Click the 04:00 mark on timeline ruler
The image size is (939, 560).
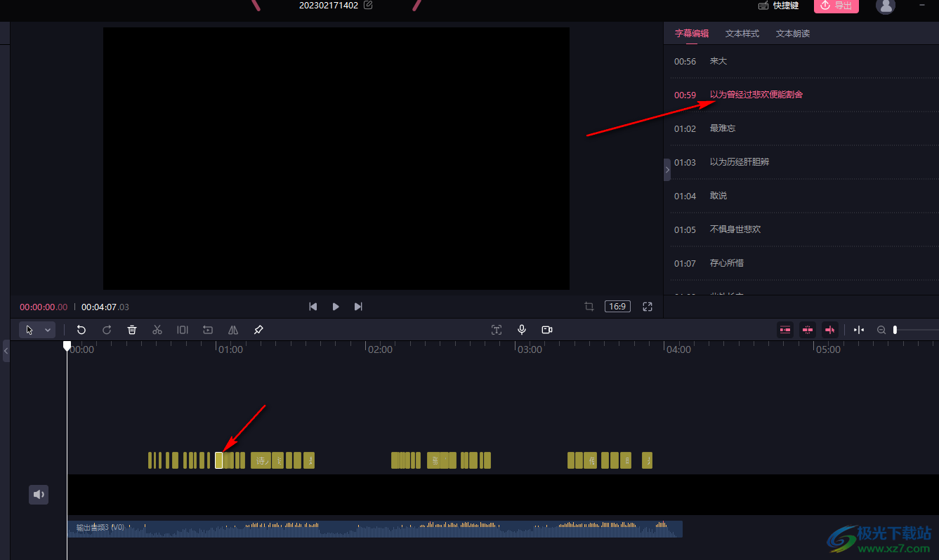click(x=678, y=349)
